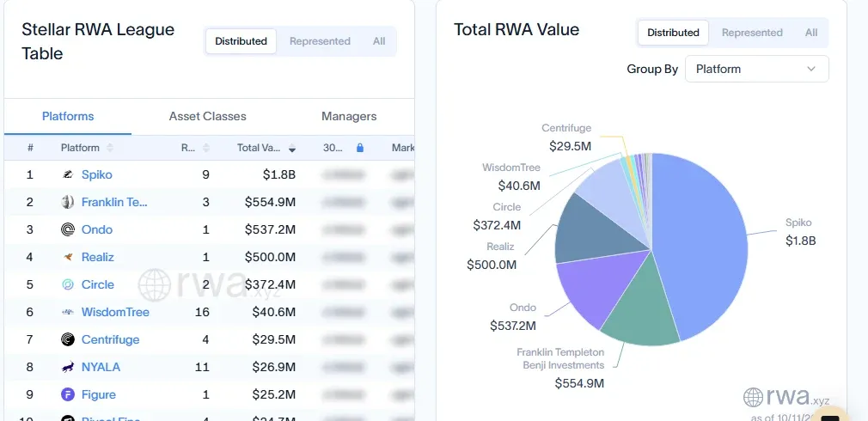868x421 pixels.
Task: Open the Spiko platform link
Action: [x=97, y=174]
